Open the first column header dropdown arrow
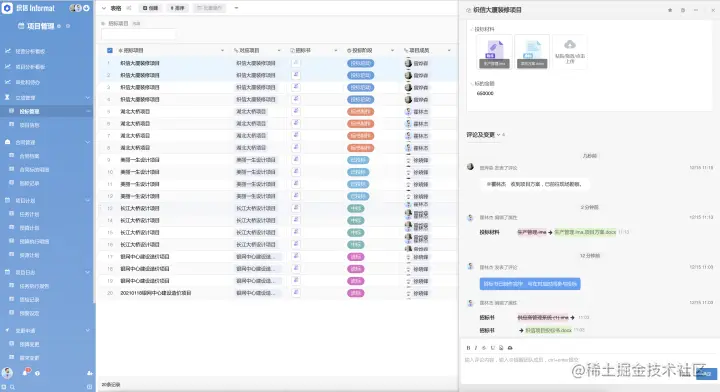The height and width of the screenshot is (392, 720). [x=223, y=50]
